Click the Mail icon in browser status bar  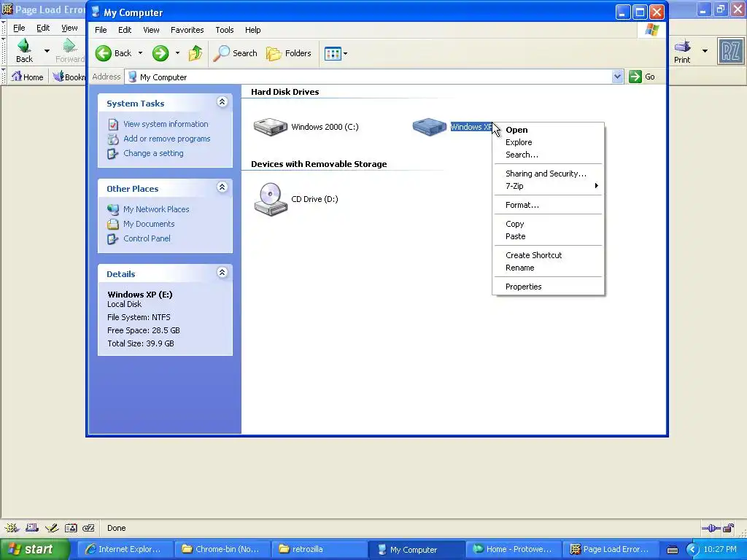(32, 528)
